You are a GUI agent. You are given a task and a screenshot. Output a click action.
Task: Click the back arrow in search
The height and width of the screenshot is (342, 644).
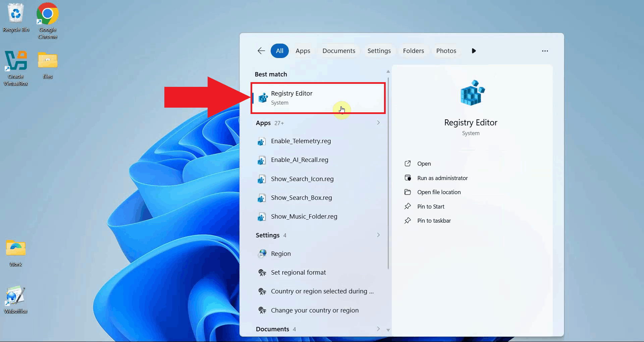point(261,51)
